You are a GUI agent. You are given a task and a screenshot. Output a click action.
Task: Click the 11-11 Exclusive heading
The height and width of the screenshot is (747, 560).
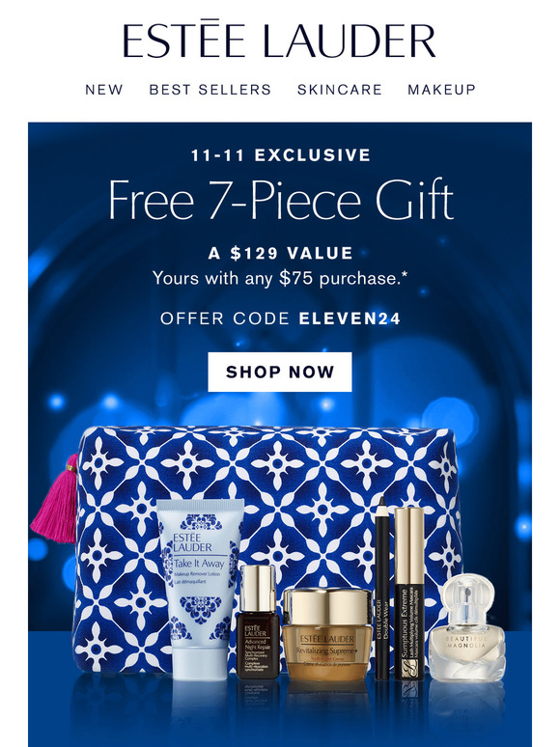280,154
